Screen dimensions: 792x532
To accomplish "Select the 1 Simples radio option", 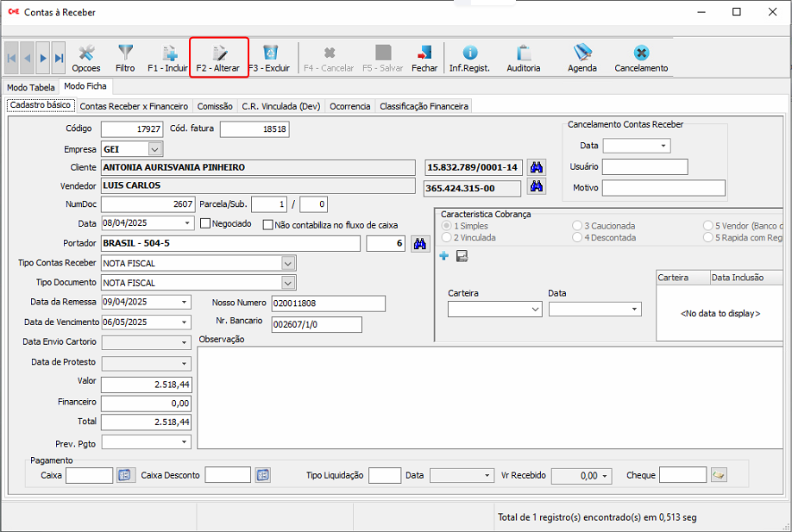I will 446,226.
